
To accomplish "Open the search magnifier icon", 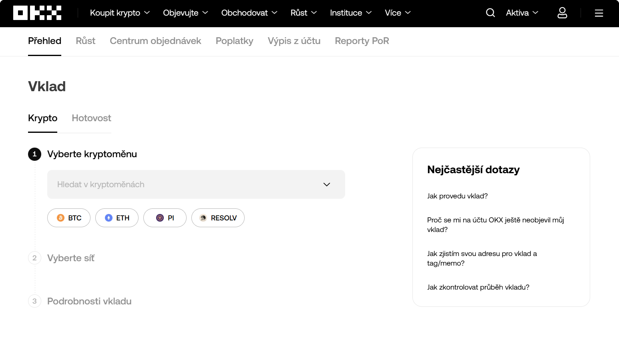I will click(490, 13).
